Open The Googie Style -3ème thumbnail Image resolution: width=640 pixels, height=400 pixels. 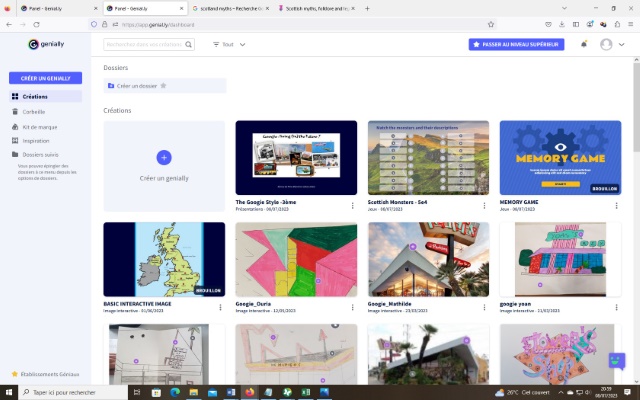pos(296,158)
